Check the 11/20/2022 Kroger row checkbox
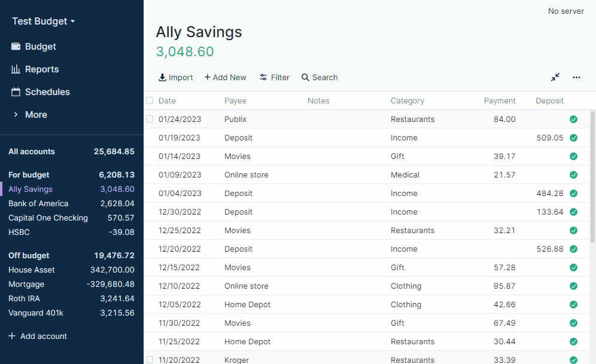The height and width of the screenshot is (364, 596). point(150,360)
